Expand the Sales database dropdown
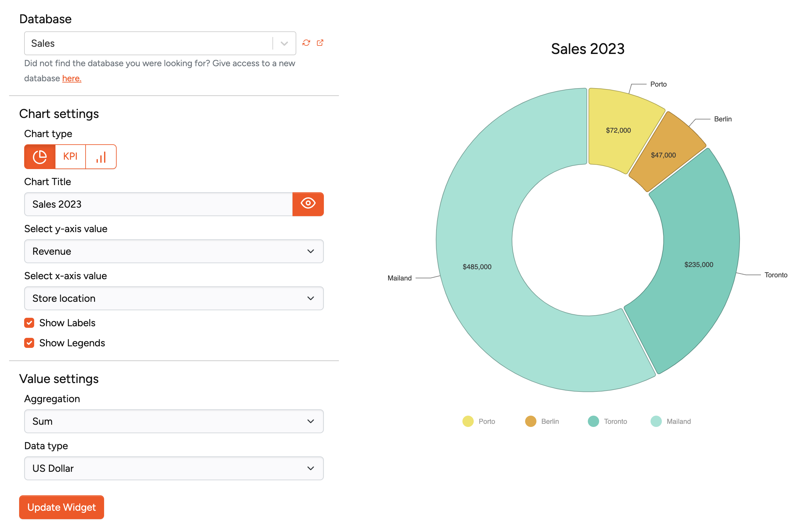This screenshot has width=812, height=527. [284, 43]
